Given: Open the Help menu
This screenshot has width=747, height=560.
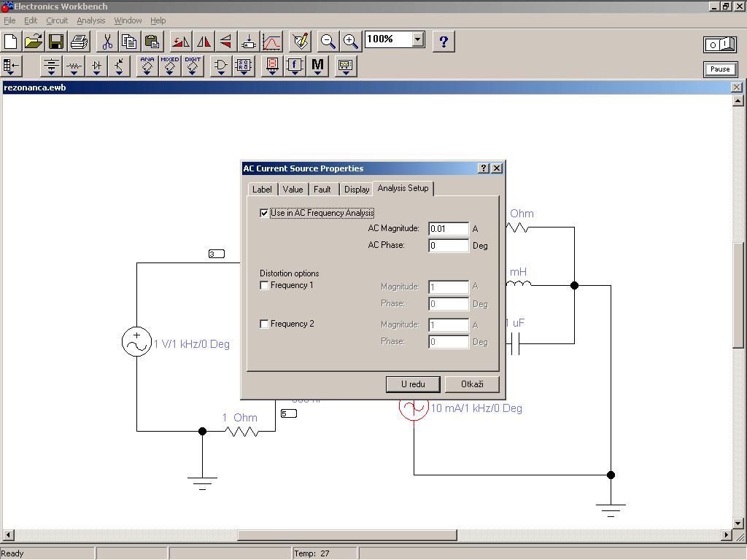Looking at the screenshot, I should [x=158, y=20].
